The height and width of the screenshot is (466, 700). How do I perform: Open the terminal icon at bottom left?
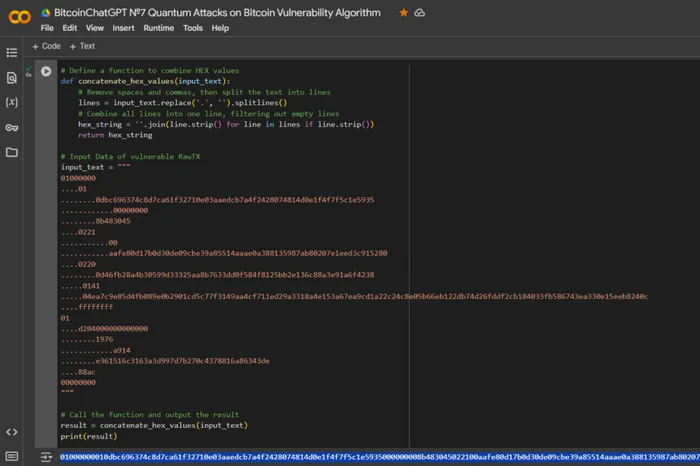point(12,456)
